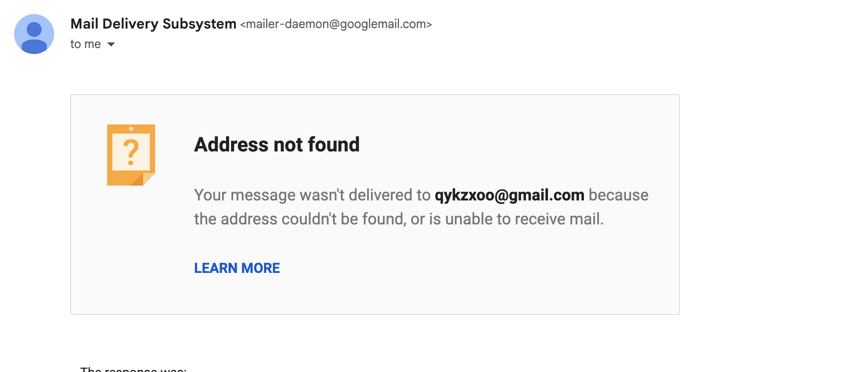Click the sender's blue profile avatar

point(34,34)
